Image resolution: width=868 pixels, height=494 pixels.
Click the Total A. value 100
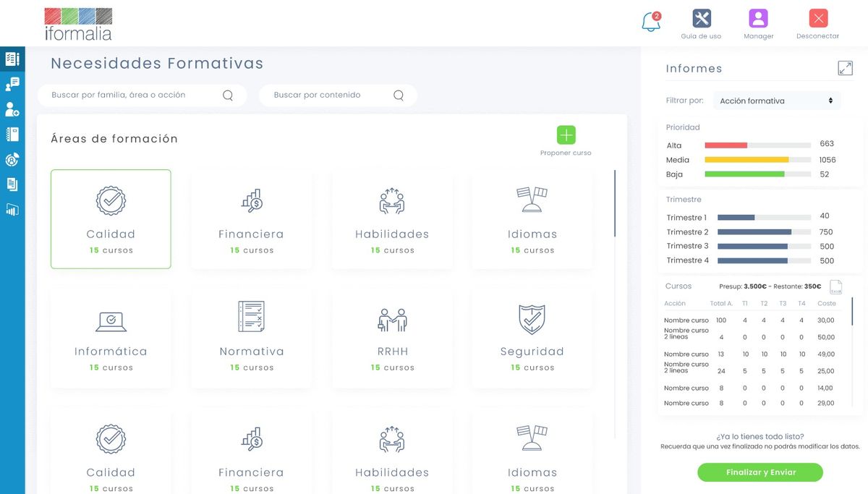[x=721, y=320]
